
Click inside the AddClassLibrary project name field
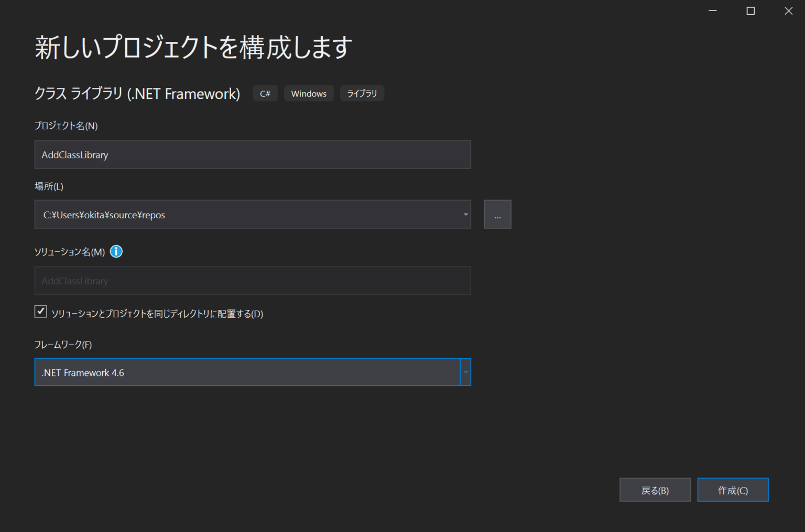click(253, 154)
